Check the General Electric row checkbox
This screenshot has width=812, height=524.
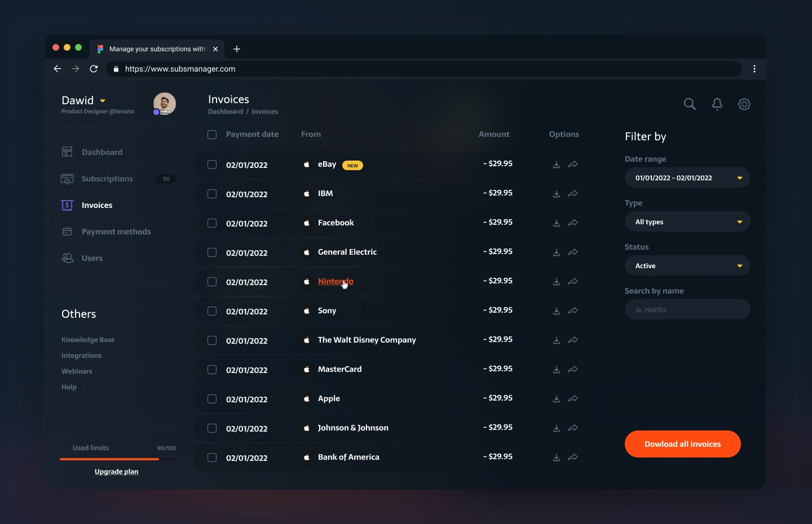pyautogui.click(x=212, y=252)
